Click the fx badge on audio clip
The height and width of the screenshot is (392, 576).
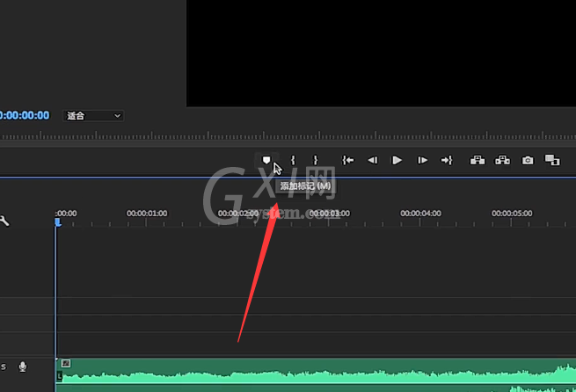coord(66,363)
